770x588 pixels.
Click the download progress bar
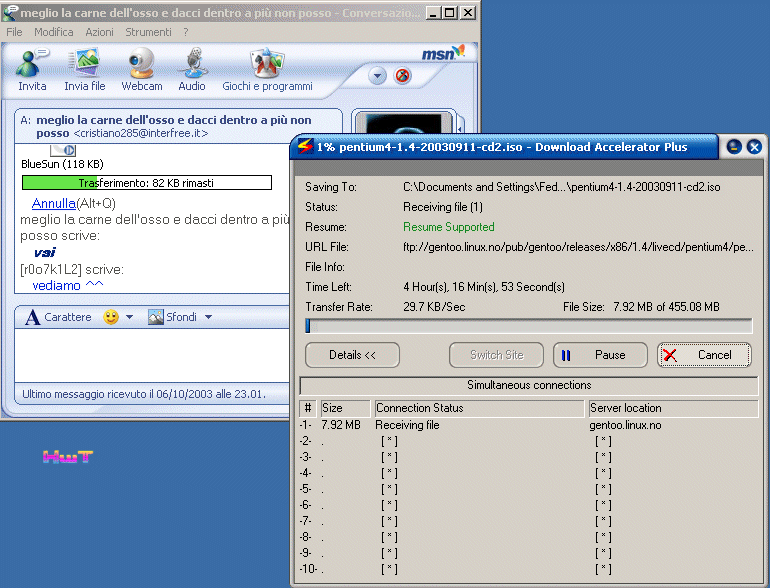[528, 326]
